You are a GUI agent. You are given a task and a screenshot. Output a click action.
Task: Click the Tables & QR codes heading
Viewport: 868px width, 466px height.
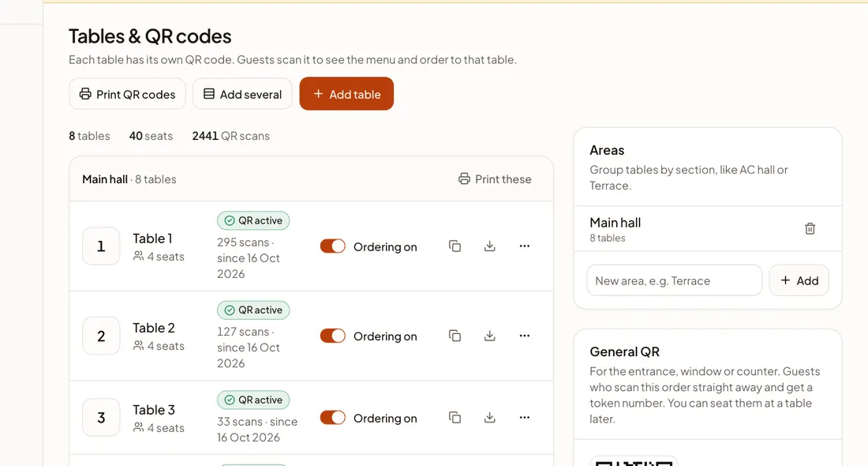click(150, 36)
